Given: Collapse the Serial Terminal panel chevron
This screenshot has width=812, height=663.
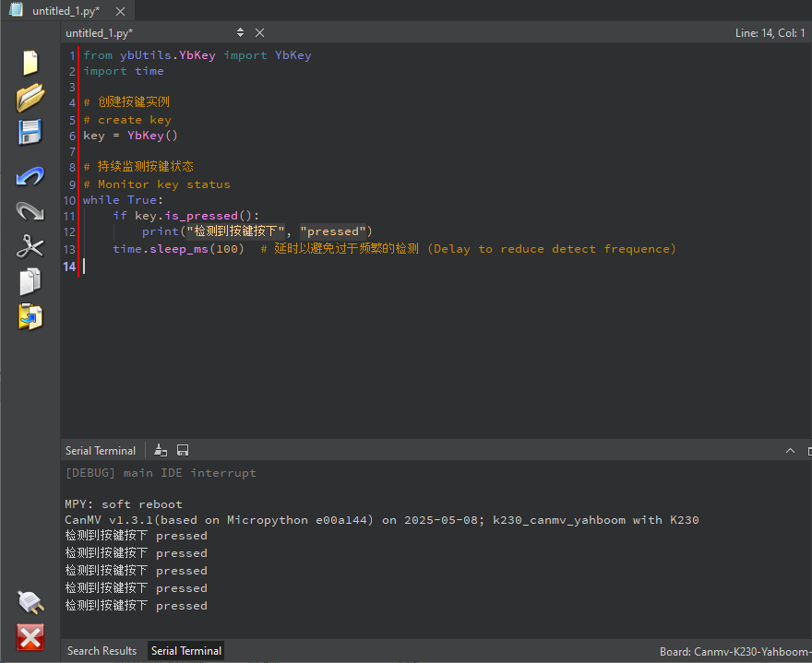Looking at the screenshot, I should pyautogui.click(x=790, y=451).
